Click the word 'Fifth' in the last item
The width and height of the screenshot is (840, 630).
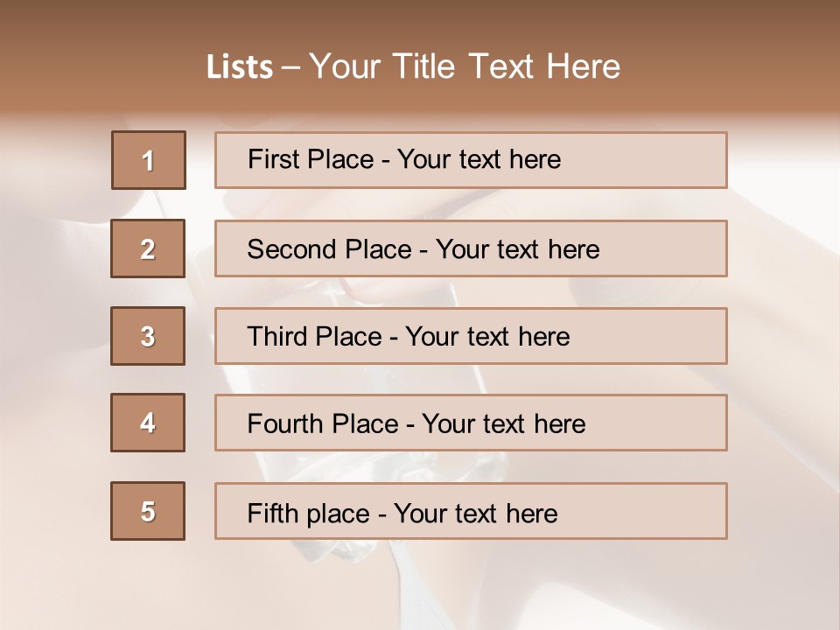[273, 513]
